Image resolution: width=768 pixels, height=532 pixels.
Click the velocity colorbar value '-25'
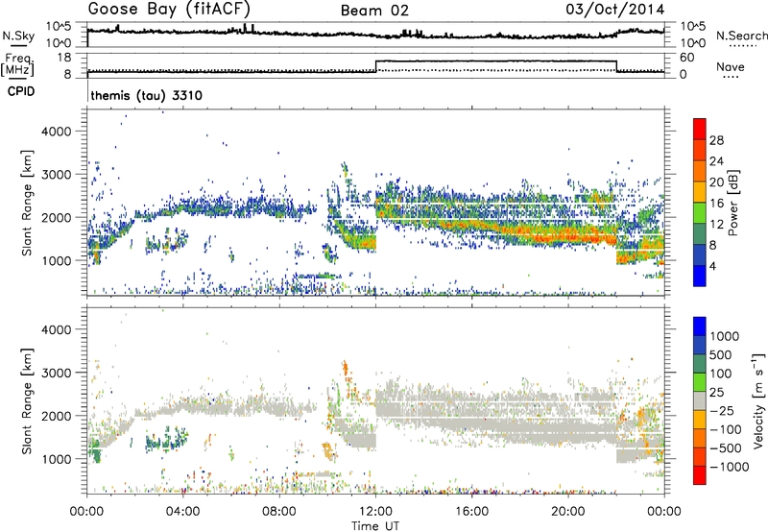(x=722, y=410)
